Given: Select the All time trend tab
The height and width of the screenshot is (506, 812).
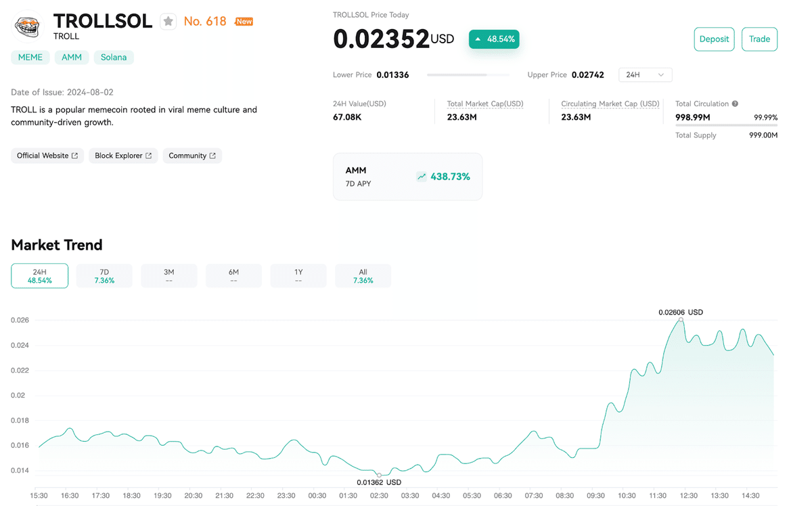Looking at the screenshot, I should (x=363, y=275).
